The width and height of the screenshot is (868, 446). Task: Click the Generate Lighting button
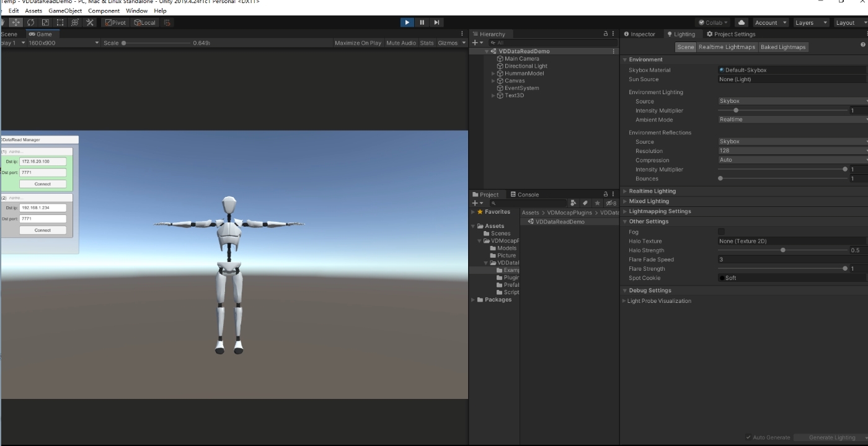[x=831, y=437]
